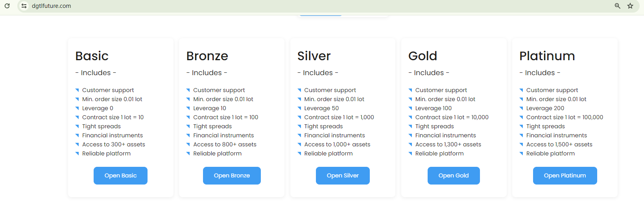The height and width of the screenshot is (216, 644).
Task: Reload the page with the refresh icon
Action: coord(7,6)
